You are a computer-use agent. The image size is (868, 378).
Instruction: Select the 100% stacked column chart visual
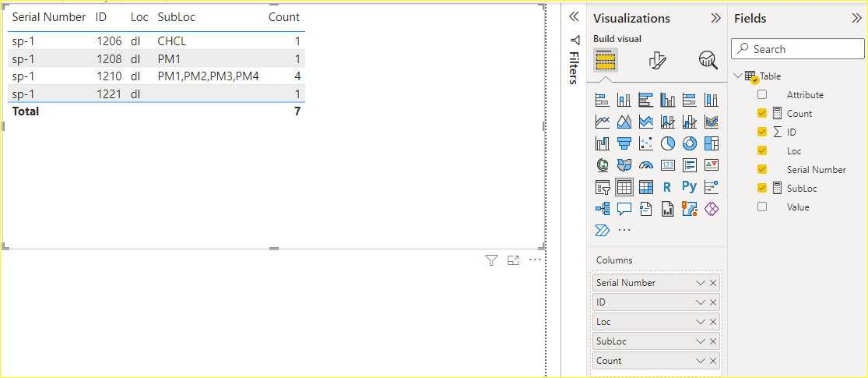[711, 100]
